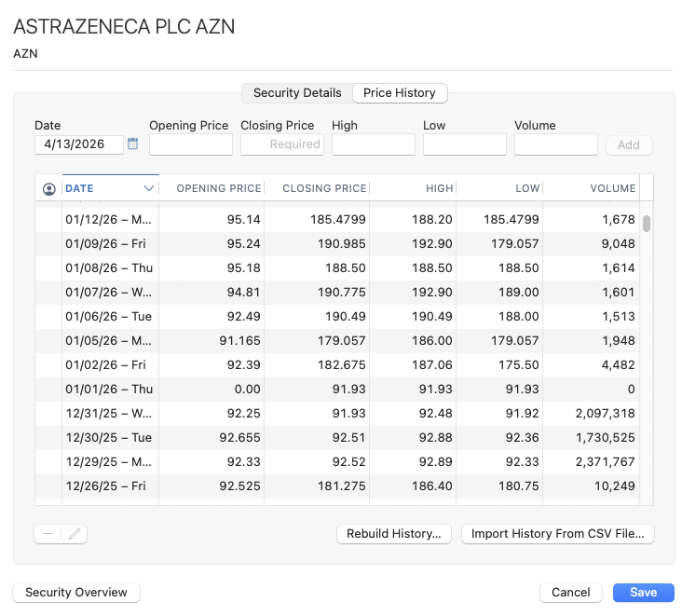Select the 01/05/26 row date cell

pyautogui.click(x=109, y=341)
